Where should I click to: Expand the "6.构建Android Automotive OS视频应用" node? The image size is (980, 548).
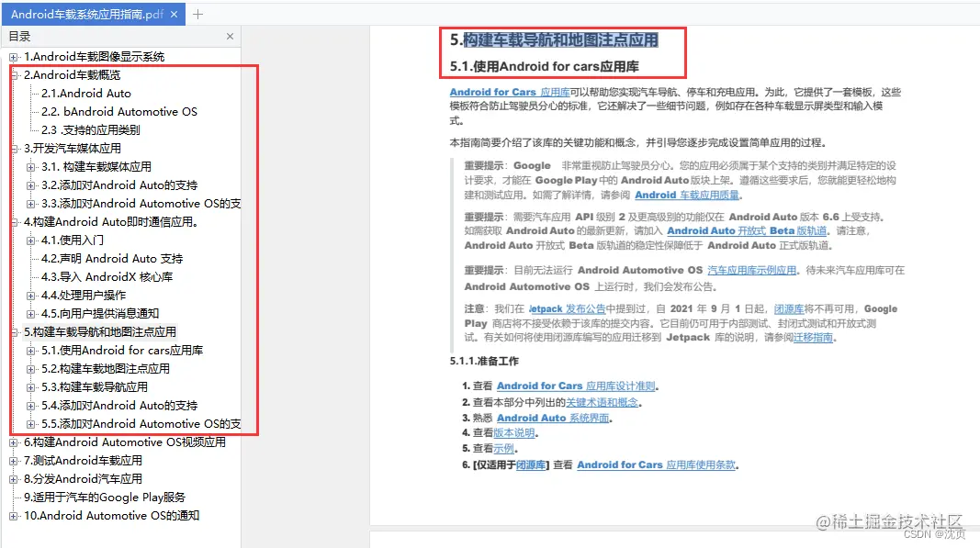pyautogui.click(x=13, y=442)
